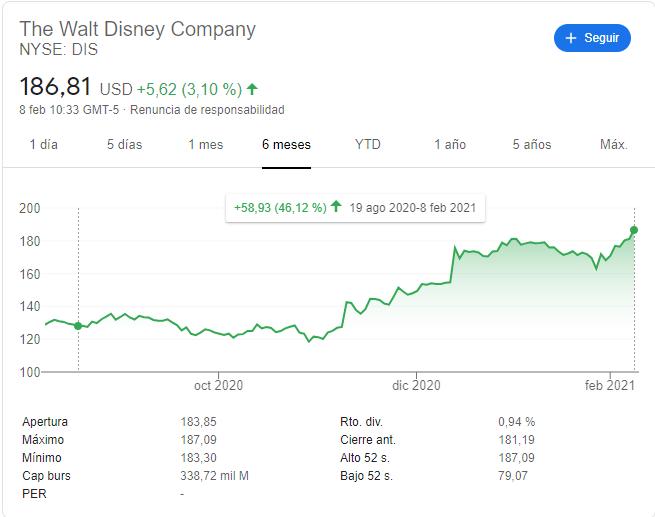655x517 pixels.
Task: Open the Renuncia de responsabilidad link
Action: pyautogui.click(x=207, y=110)
